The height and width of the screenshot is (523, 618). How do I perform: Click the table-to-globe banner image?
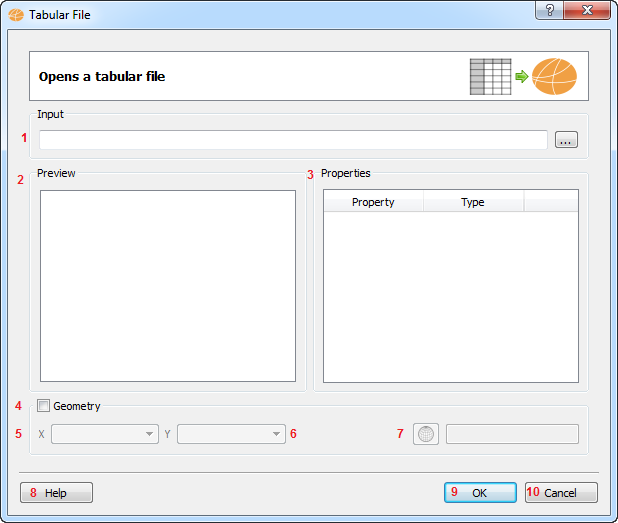[x=523, y=76]
